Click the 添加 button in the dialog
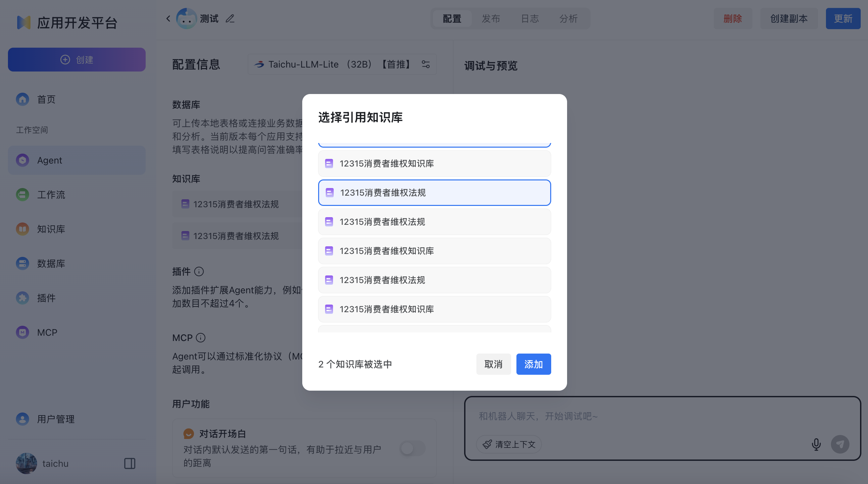The width and height of the screenshot is (868, 484). (533, 364)
